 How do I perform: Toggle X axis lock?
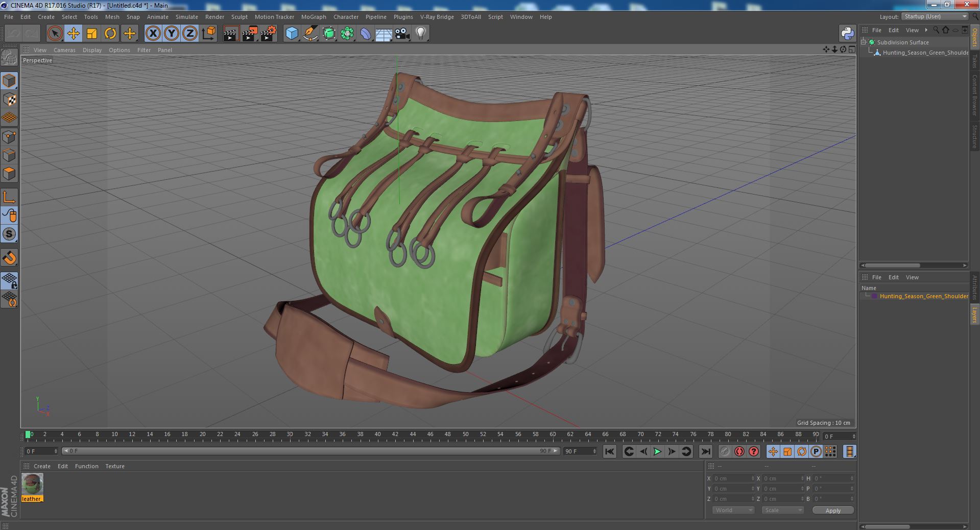[153, 34]
